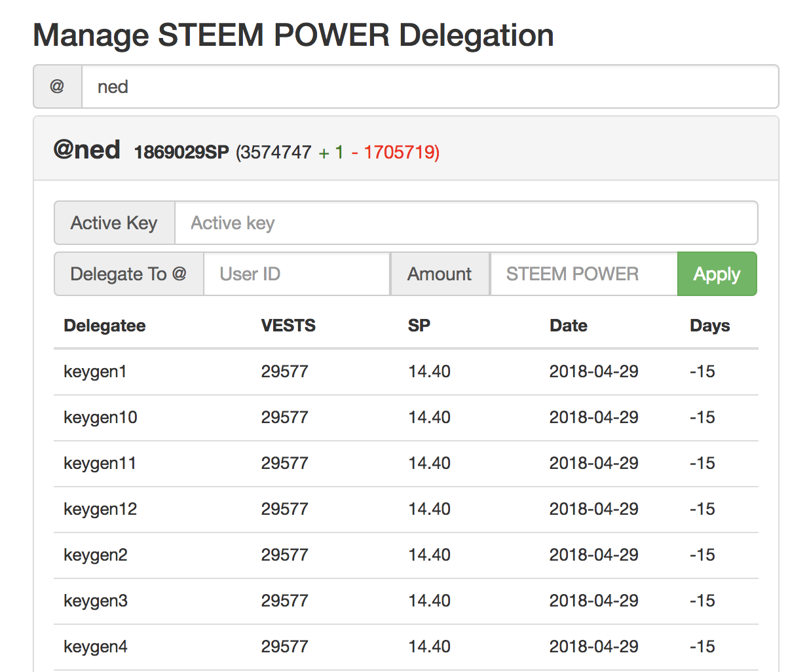Select the keygen11 delegatee entry
The height and width of the screenshot is (672, 807).
click(x=100, y=463)
